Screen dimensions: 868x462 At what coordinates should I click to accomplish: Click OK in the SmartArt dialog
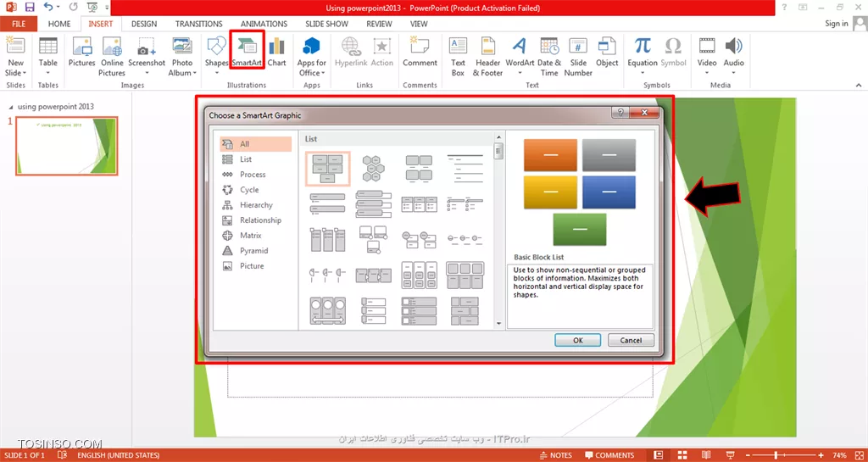pyautogui.click(x=578, y=340)
